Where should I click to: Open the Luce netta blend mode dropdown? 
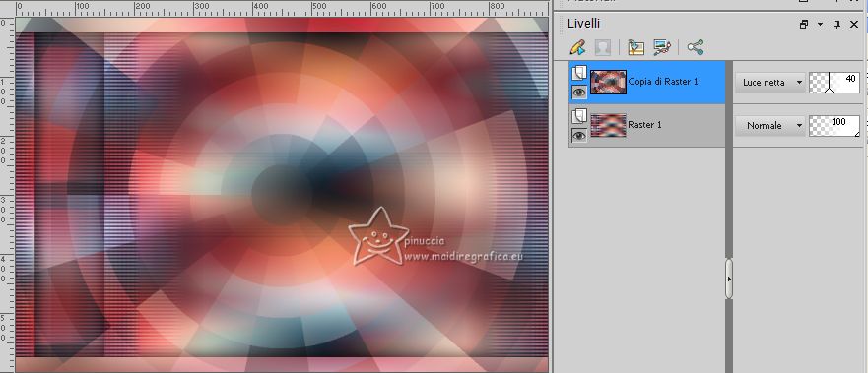tap(770, 83)
